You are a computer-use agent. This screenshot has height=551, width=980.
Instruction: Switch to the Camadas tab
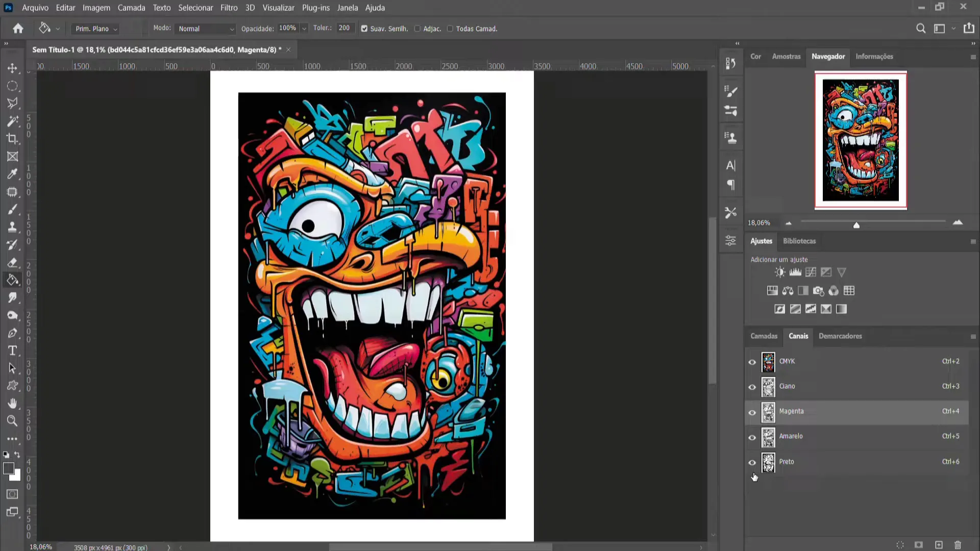tap(764, 336)
